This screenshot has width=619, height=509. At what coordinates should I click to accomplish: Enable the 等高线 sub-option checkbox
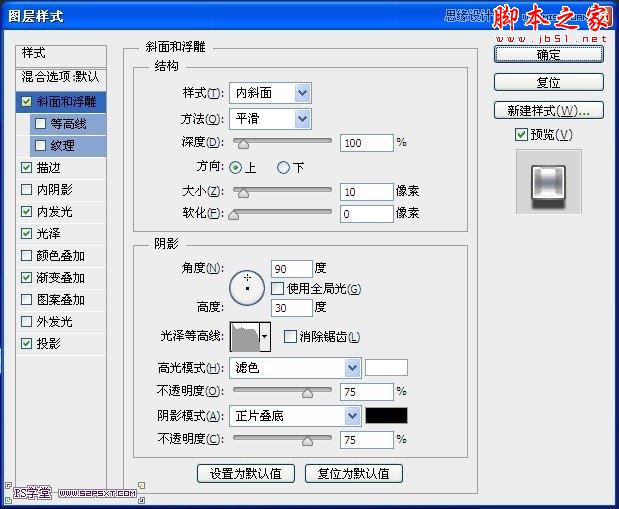(40, 124)
